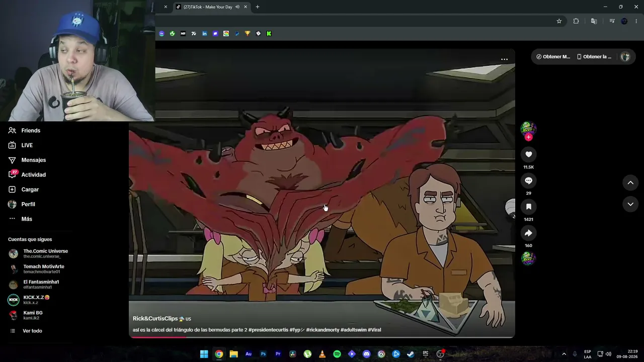
Task: Open the LinkedIn bookmark
Action: [204, 34]
